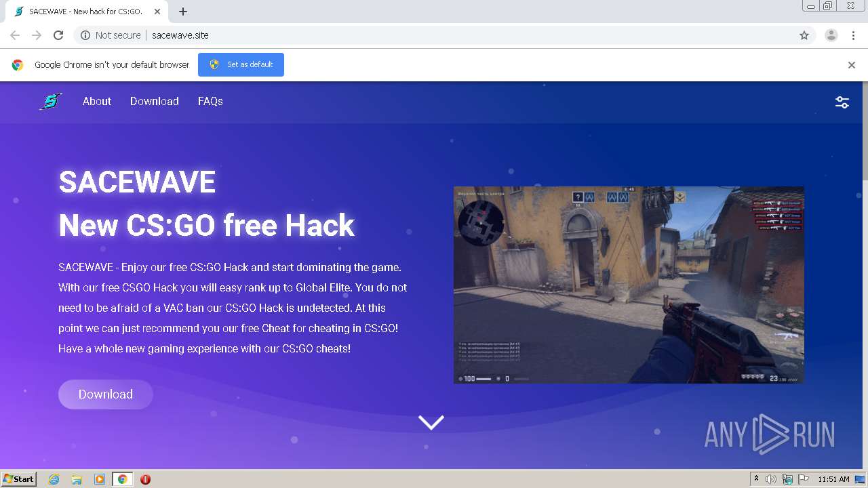This screenshot has height=488, width=868.
Task: Click the show desktop button
Action: 861,479
